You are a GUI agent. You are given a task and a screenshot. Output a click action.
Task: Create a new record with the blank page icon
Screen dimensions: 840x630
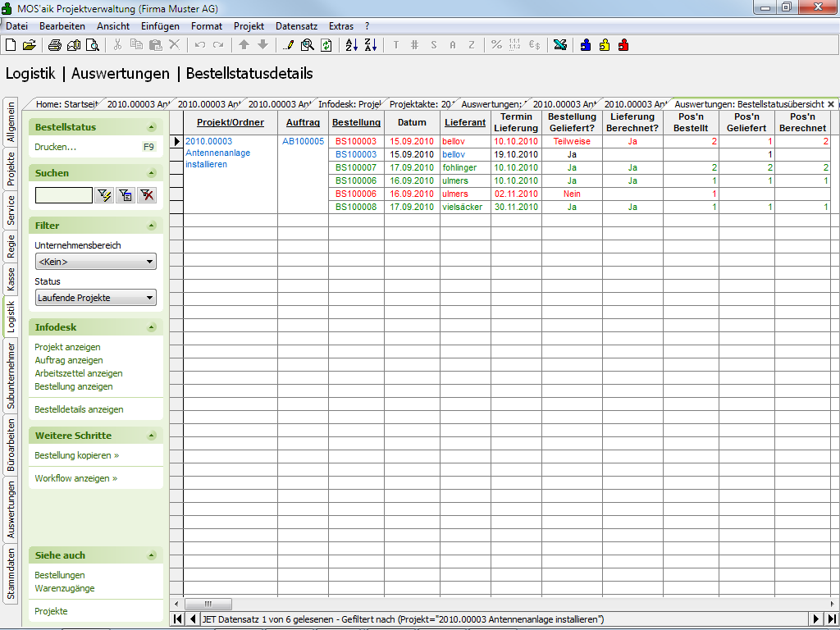11,46
